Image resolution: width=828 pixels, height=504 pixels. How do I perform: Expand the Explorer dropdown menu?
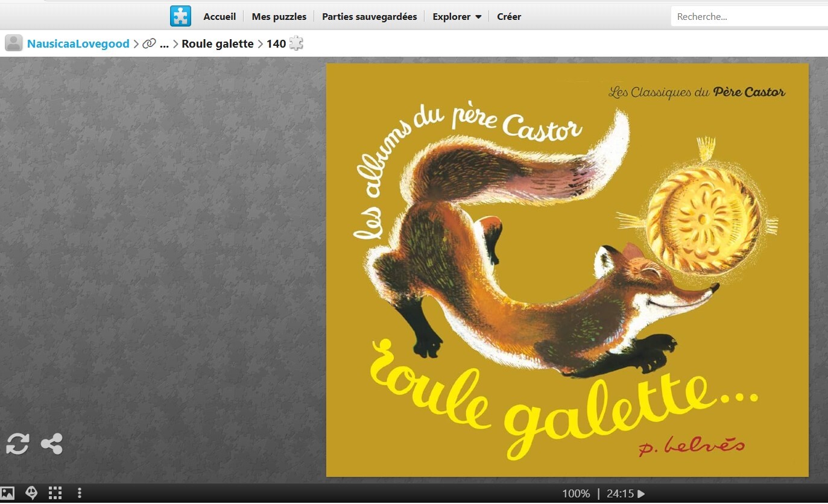457,17
